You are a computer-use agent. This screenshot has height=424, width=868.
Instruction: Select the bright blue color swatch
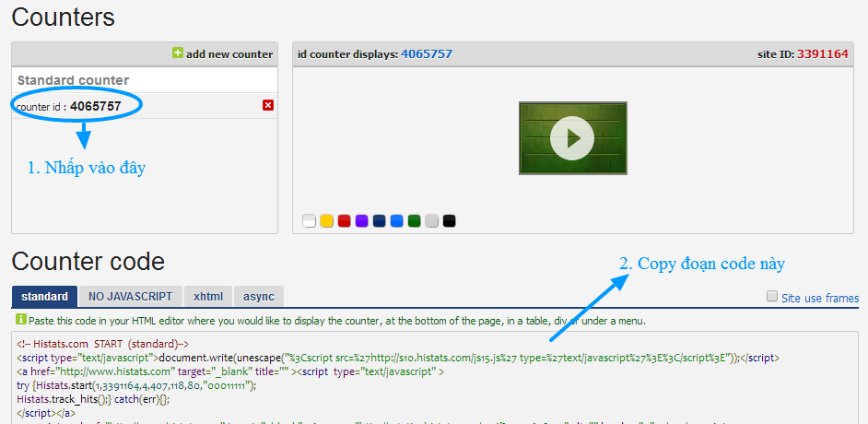click(396, 221)
